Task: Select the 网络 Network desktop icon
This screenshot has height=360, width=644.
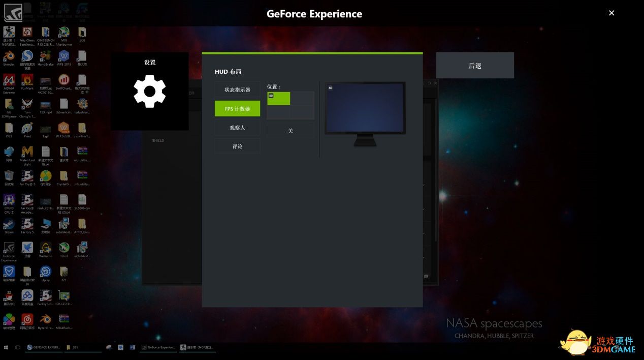Action: pyautogui.click(x=9, y=155)
